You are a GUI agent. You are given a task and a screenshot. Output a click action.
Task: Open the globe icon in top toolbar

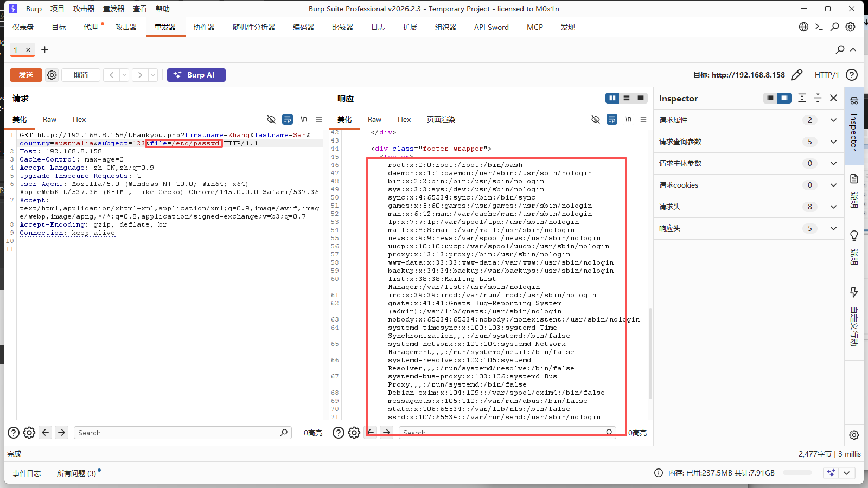click(x=803, y=27)
